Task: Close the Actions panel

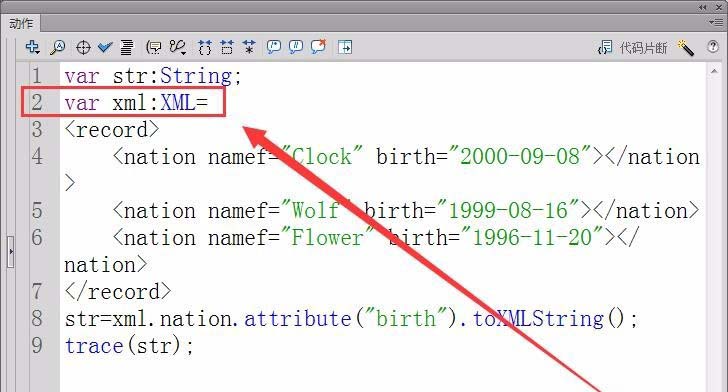Action: (x=718, y=7)
